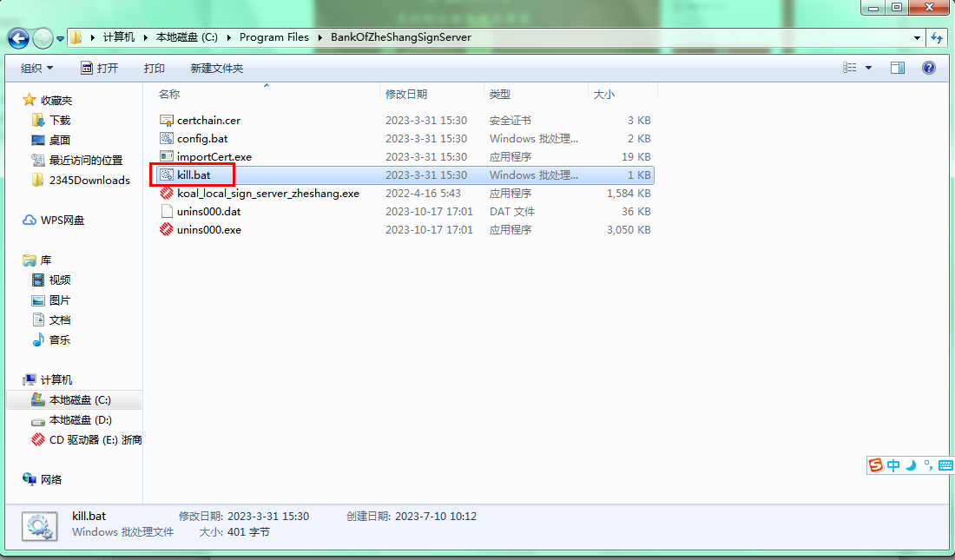Image resolution: width=955 pixels, height=560 pixels.
Task: Open 音乐 library in sidebar
Action: click(x=60, y=340)
